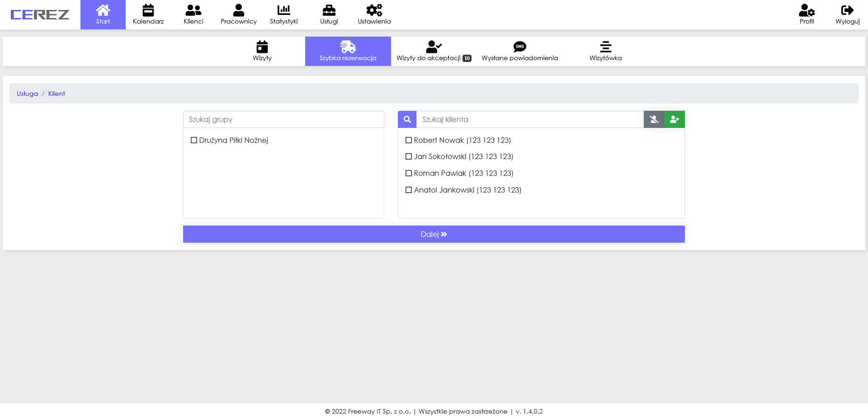868x419 pixels.
Task: Select the Roman Pawlak checkbox
Action: click(x=409, y=173)
